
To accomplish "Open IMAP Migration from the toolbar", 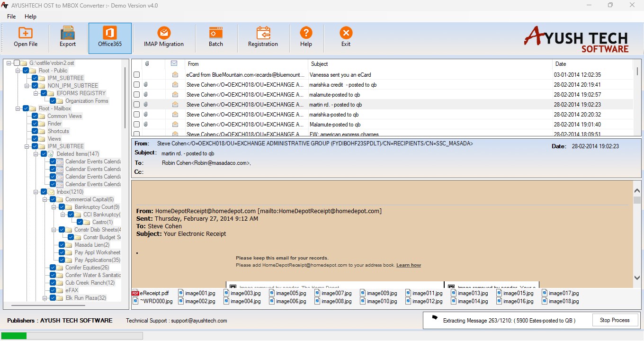I will pyautogui.click(x=164, y=33).
